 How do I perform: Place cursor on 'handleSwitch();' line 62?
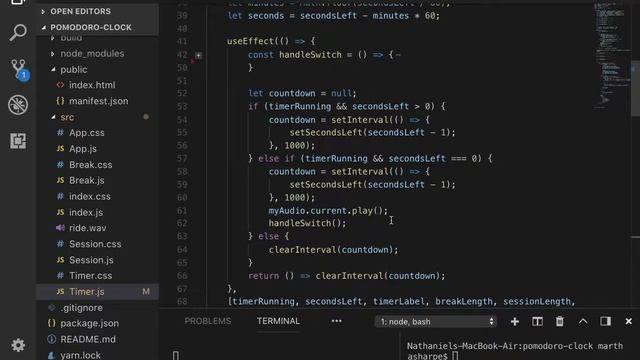307,223
